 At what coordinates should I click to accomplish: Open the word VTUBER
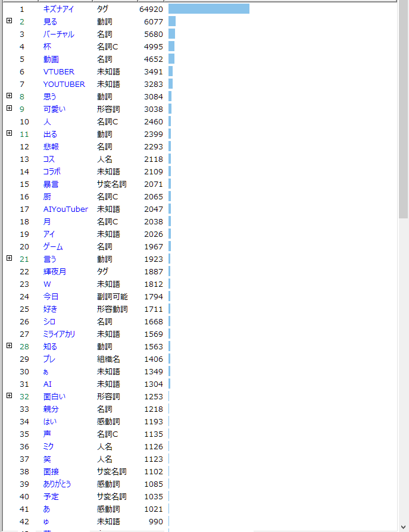(x=59, y=71)
